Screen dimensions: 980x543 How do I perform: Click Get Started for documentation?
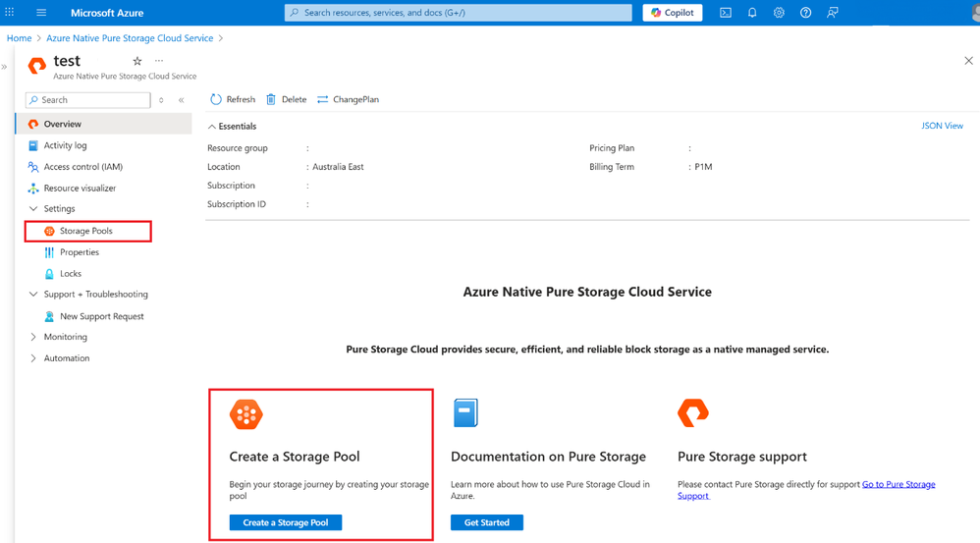(x=487, y=522)
